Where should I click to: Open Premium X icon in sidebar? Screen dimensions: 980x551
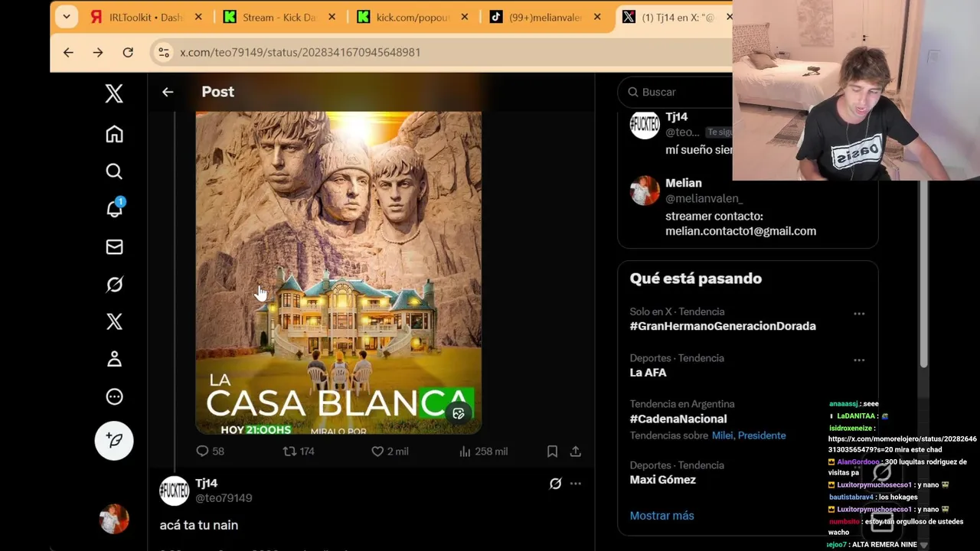coord(114,321)
